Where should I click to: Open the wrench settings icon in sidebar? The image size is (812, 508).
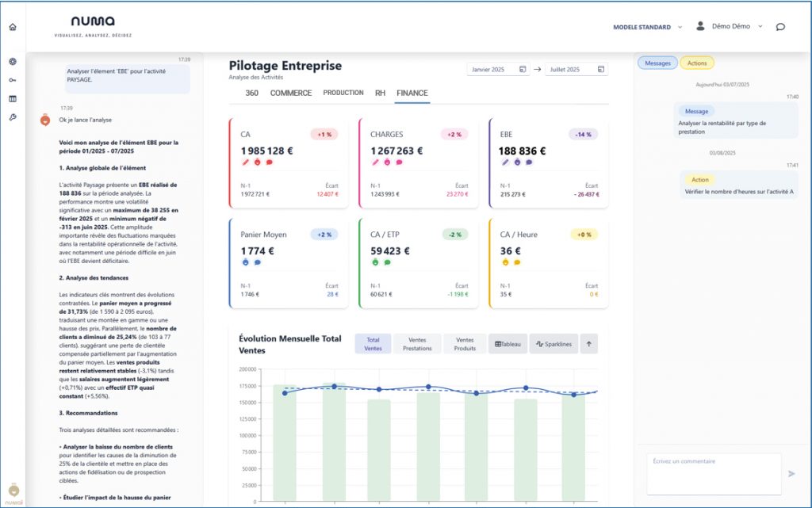tap(12, 117)
